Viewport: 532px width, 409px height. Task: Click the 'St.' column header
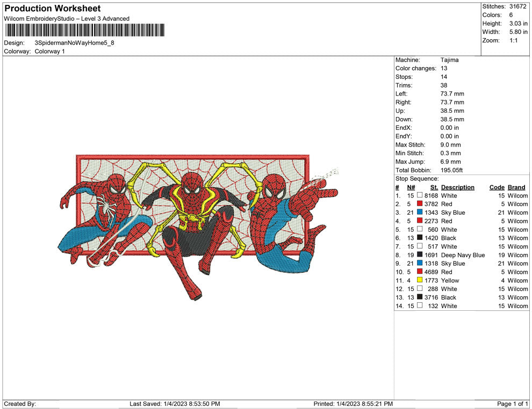434,187
